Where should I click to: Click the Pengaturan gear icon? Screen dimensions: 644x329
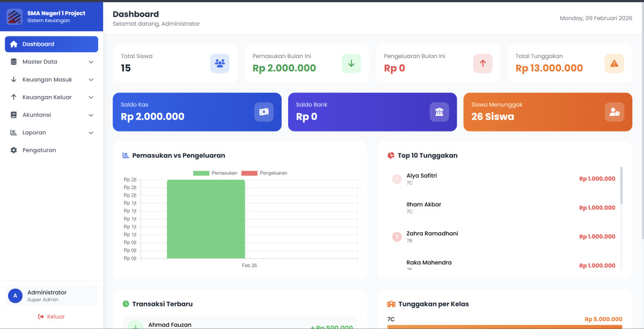click(14, 150)
